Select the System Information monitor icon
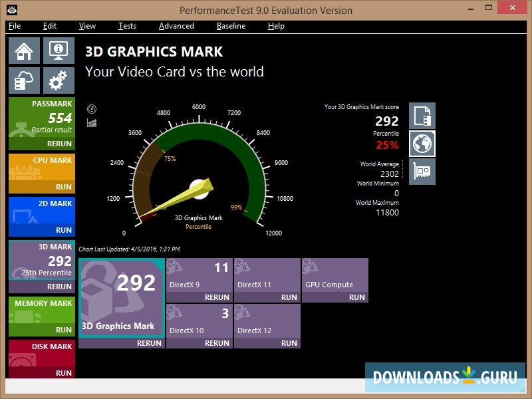The height and width of the screenshot is (399, 532). 58,50
